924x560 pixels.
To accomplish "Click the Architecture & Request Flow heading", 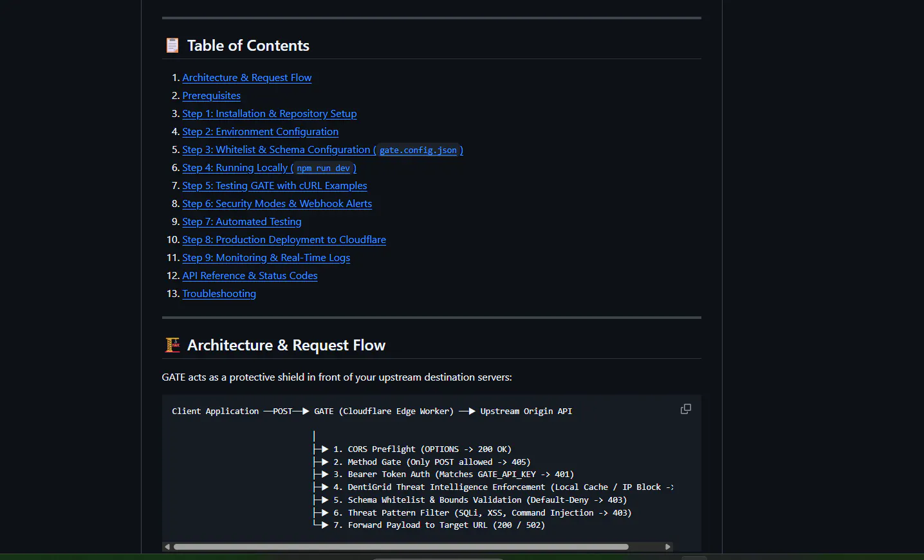I will 286,345.
